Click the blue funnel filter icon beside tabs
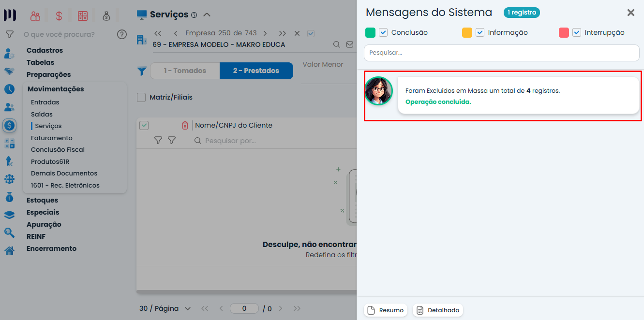 [141, 71]
